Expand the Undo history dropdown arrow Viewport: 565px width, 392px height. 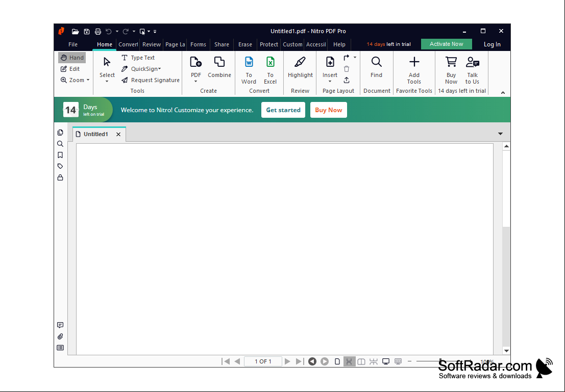[x=117, y=31]
